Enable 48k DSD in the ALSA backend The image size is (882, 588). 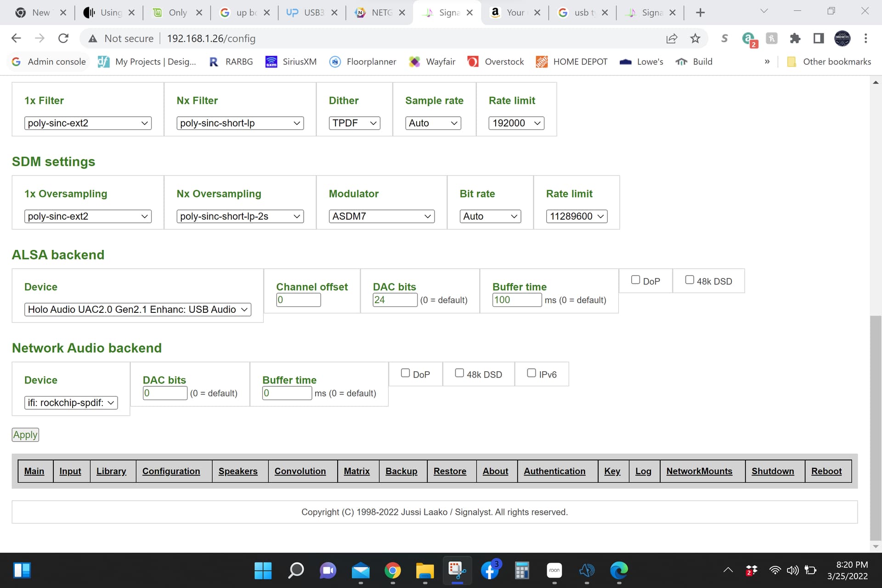[690, 280]
